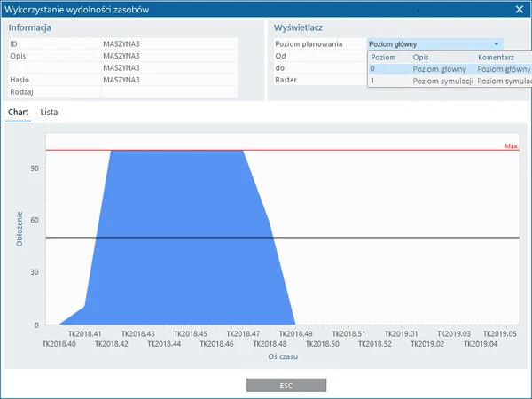This screenshot has height=399, width=532.
Task: Click the Hasło field value
Action: (x=168, y=79)
